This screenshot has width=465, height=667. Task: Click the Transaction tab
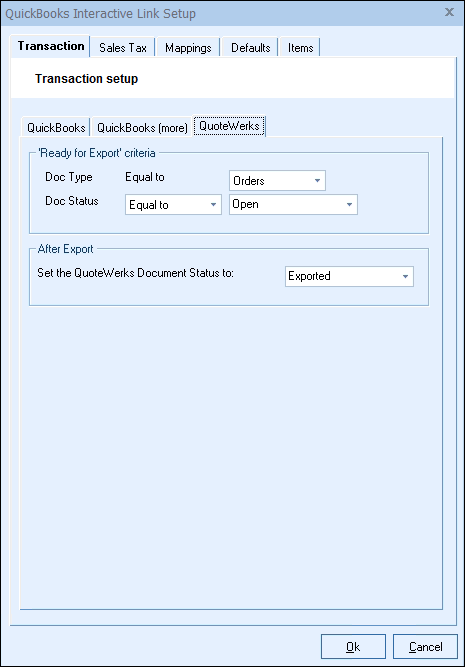51,46
